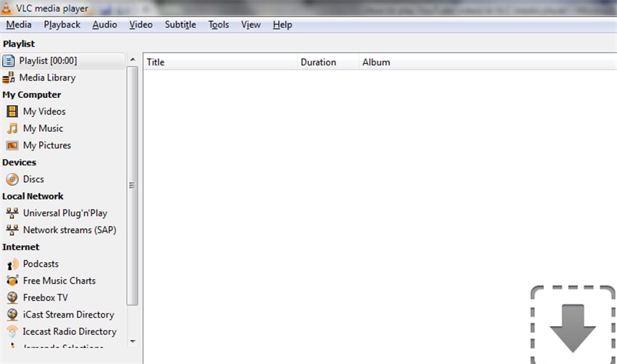The image size is (617, 364).
Task: Click the Devices section header
Action: [x=19, y=162]
